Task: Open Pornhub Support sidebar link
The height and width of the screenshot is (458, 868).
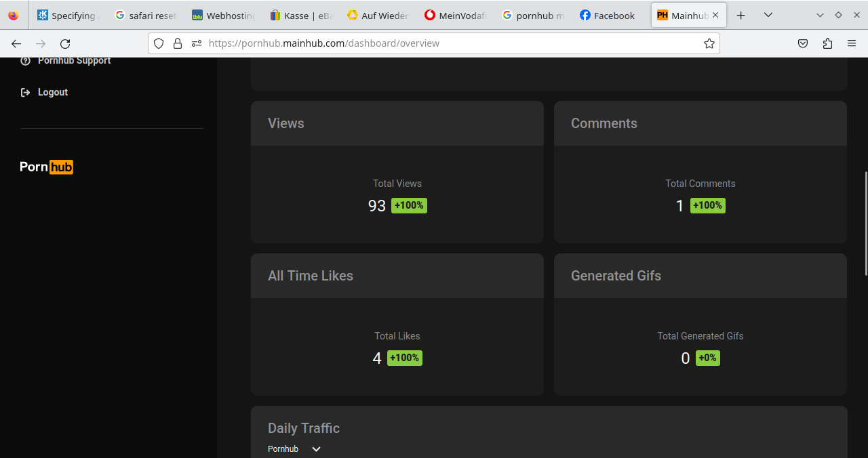Action: click(x=74, y=61)
